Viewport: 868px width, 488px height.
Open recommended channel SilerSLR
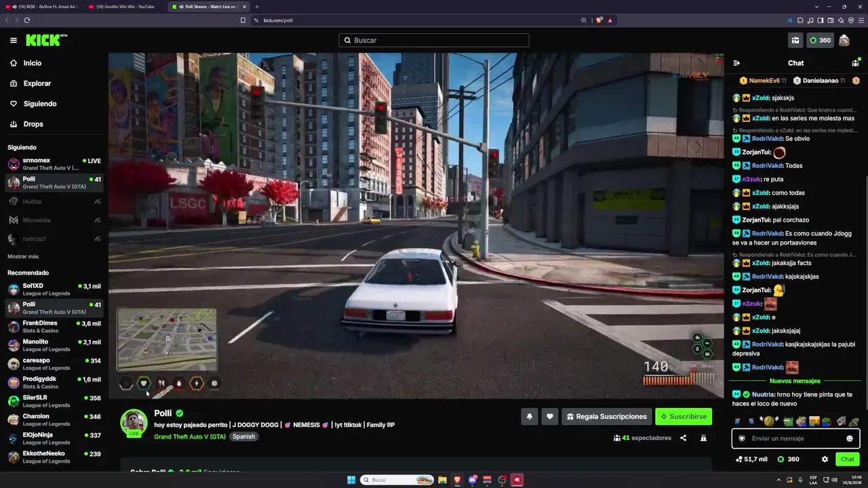pos(54,401)
